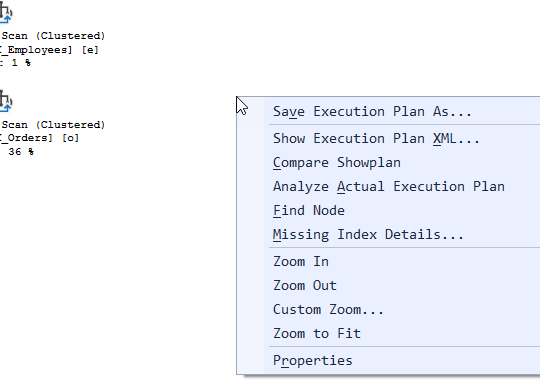Open Properties from the context menu
Viewport: 540px width, 382px height.
tap(312, 361)
